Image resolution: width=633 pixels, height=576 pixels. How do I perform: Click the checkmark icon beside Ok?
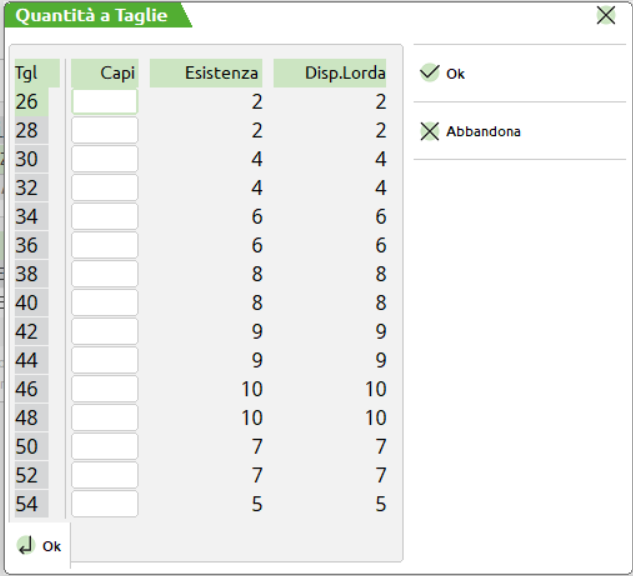pyautogui.click(x=430, y=73)
